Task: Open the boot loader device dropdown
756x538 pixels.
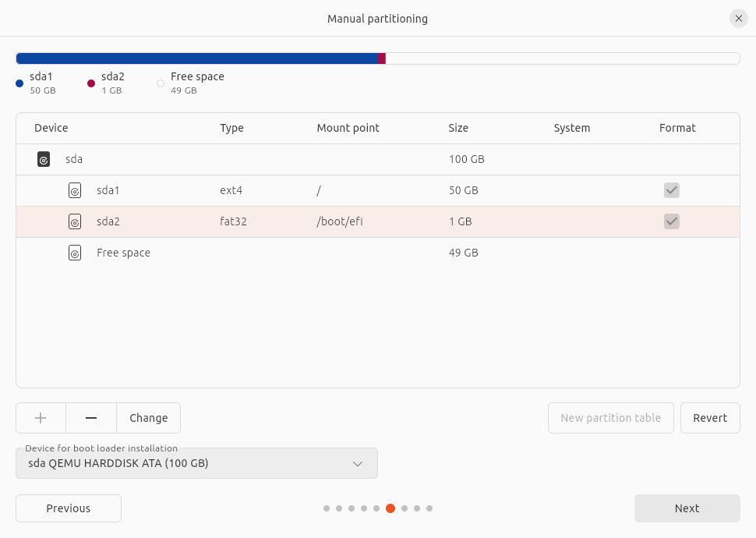Action: (x=196, y=463)
